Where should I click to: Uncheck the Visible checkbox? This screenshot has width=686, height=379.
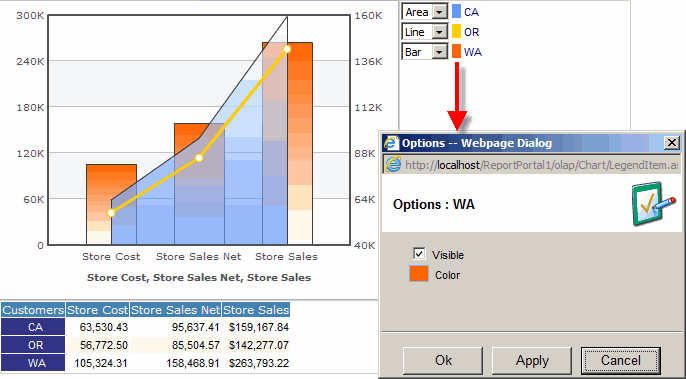(x=419, y=254)
